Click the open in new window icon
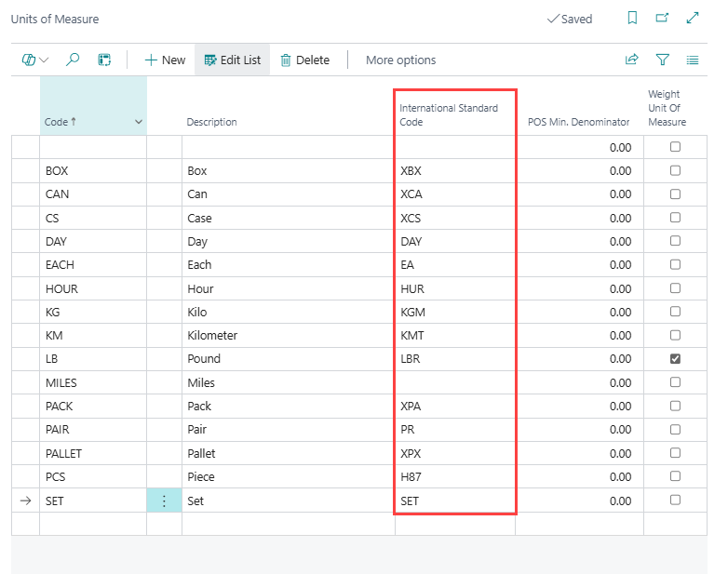728x574 pixels. pyautogui.click(x=662, y=18)
